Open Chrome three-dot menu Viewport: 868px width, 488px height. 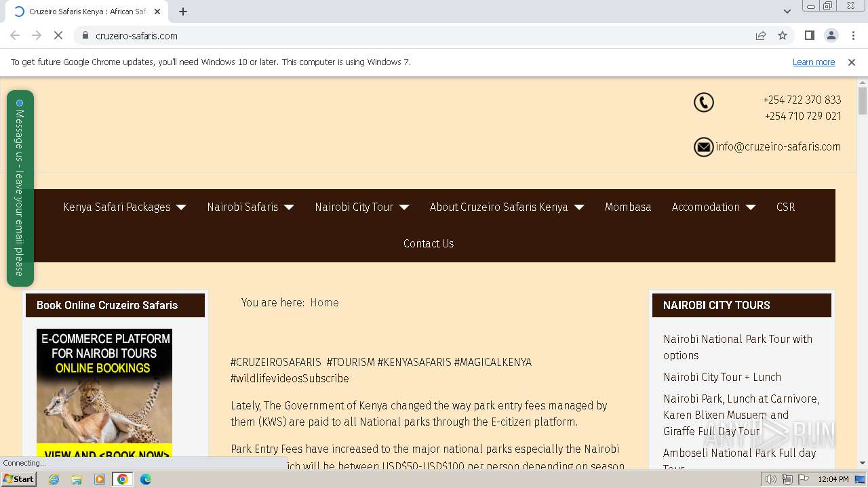click(x=853, y=35)
